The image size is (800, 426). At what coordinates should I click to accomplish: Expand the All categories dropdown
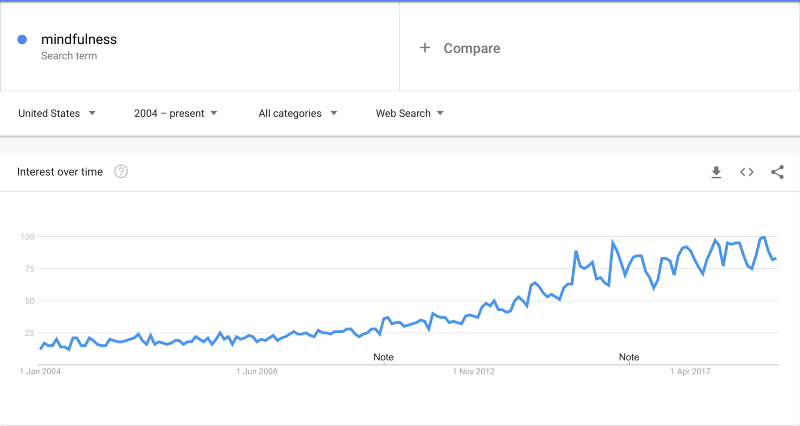[x=298, y=113]
